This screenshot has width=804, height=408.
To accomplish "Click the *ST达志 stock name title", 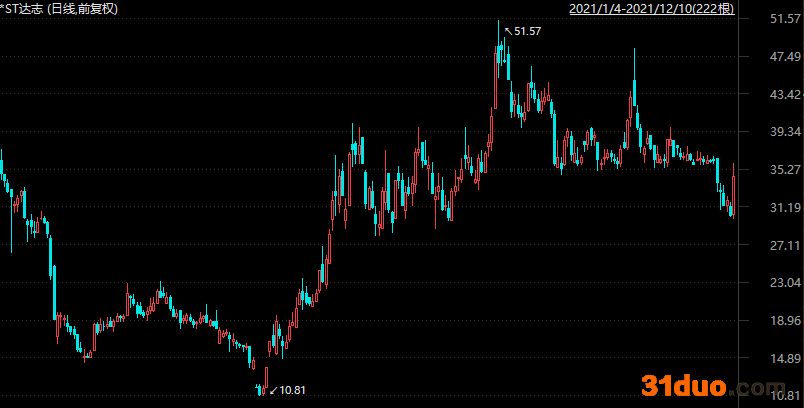I will tap(22, 9).
